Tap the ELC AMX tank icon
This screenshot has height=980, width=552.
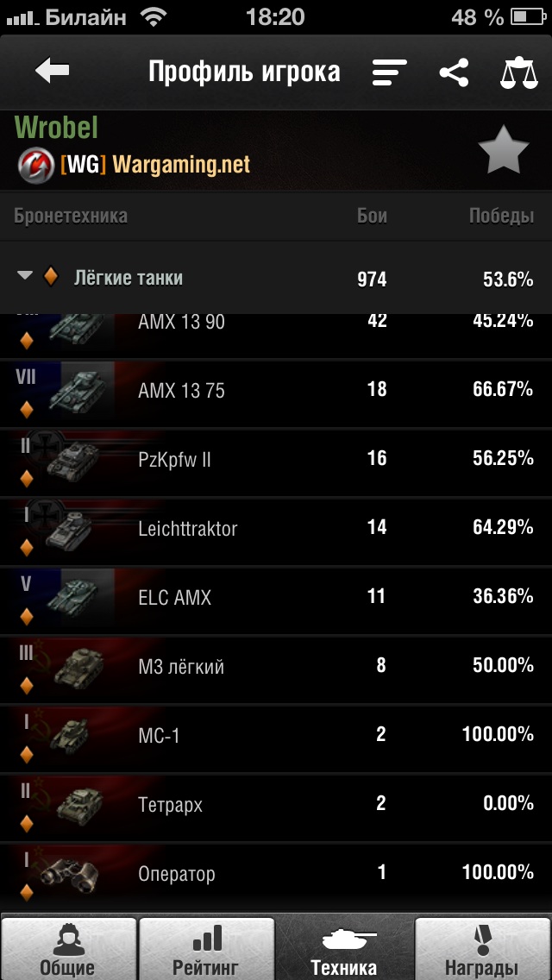(76, 598)
